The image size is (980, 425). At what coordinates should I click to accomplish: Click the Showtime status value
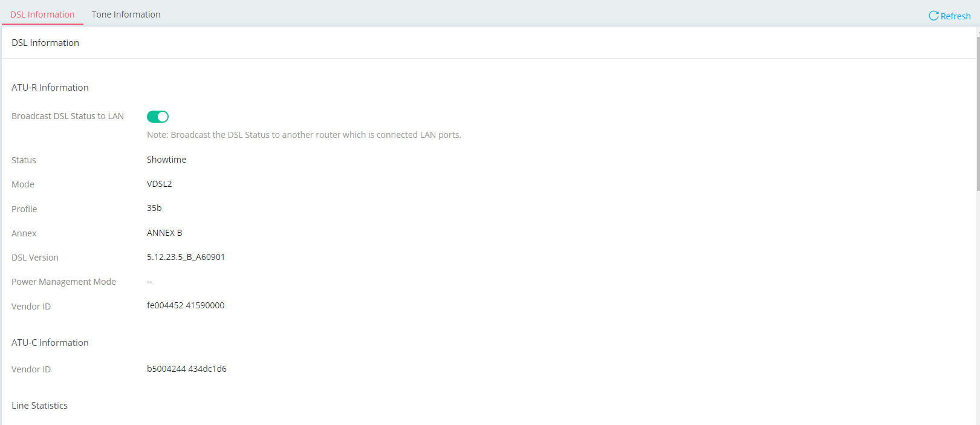tap(166, 160)
